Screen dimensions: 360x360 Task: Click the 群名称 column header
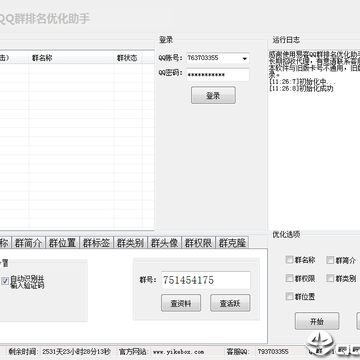[x=71, y=58]
